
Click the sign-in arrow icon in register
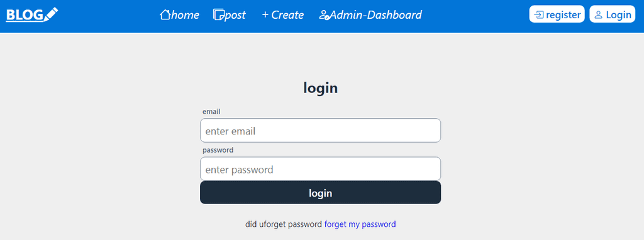539,15
